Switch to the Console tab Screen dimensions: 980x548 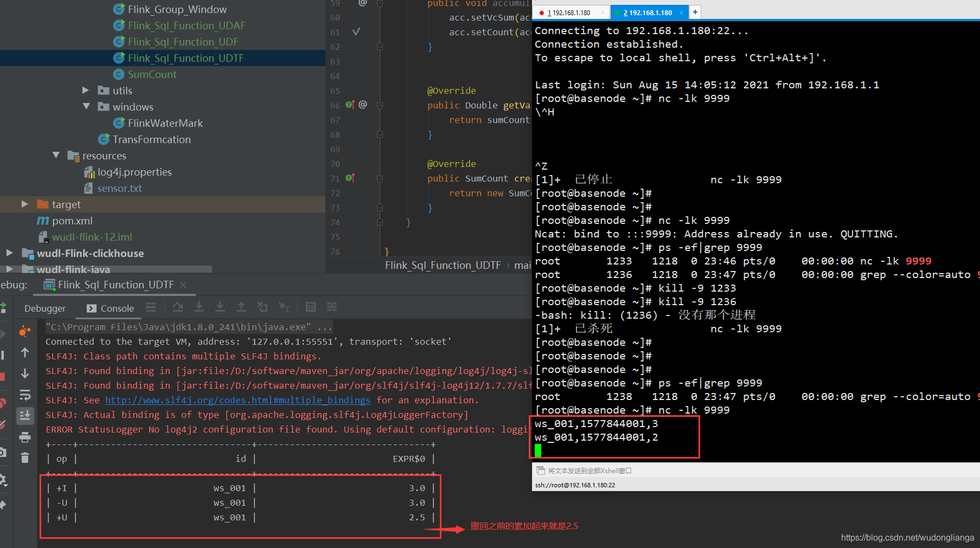[111, 308]
